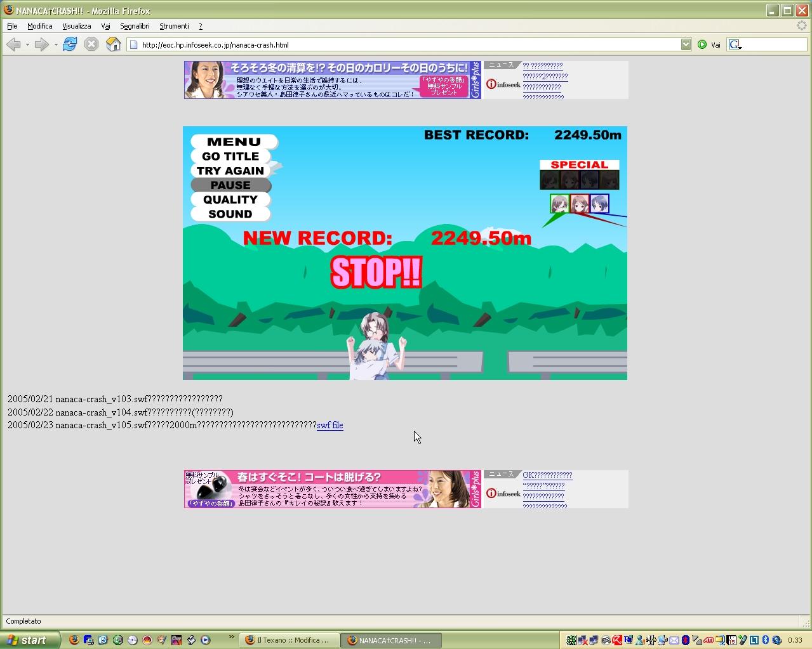This screenshot has width=812, height=649.
Task: Open the GK news link near bottom banner
Action: coord(547,475)
